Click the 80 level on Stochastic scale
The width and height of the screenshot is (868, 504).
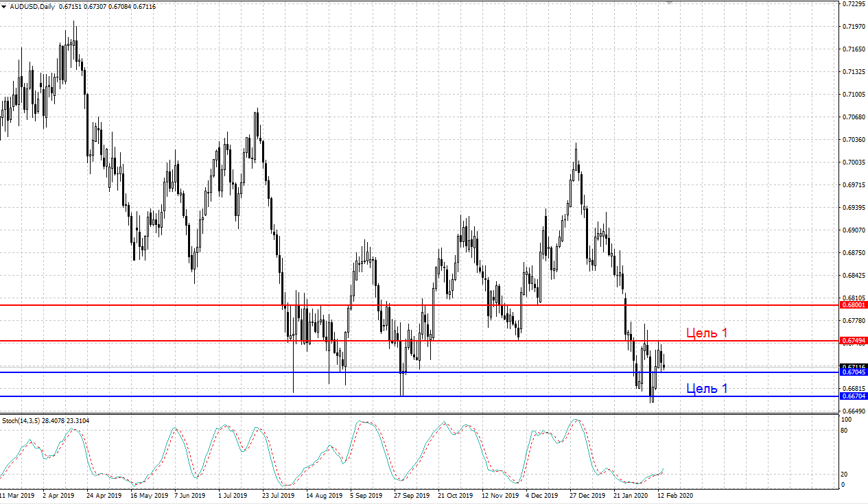click(x=845, y=431)
